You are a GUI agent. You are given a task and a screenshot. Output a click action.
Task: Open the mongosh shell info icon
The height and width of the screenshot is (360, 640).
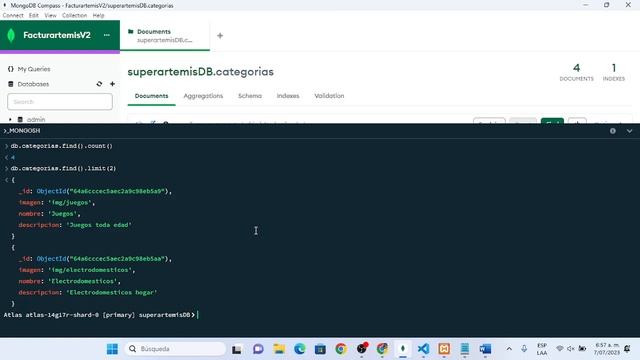[x=613, y=131]
